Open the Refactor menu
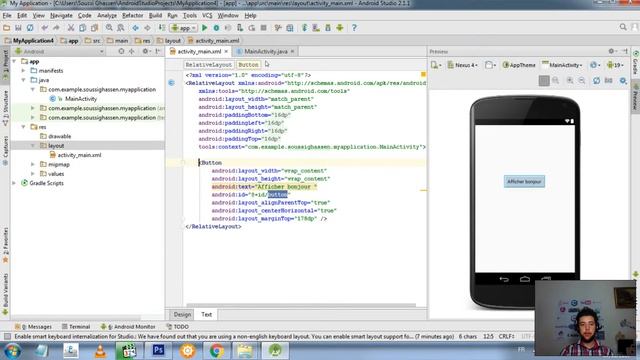This screenshot has height=360, width=640. click(x=133, y=16)
